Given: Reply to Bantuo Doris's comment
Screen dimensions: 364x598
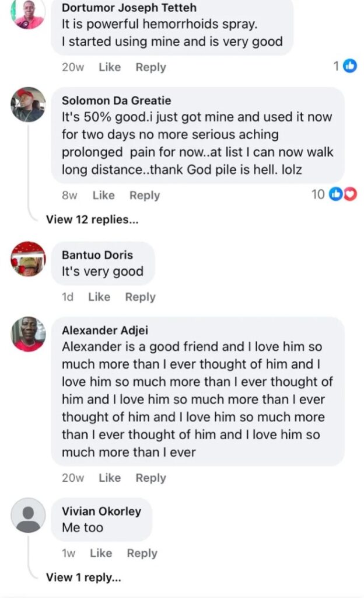Looking at the screenshot, I should pos(140,297).
